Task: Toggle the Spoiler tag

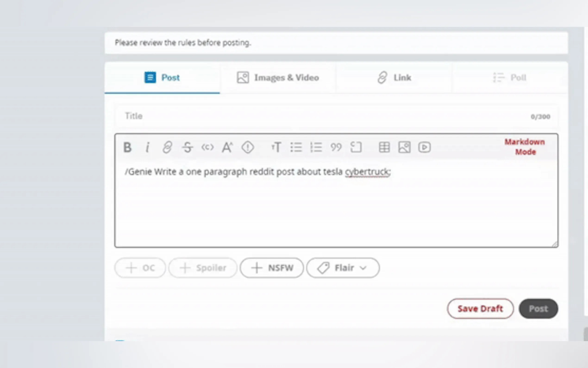Action: (203, 268)
